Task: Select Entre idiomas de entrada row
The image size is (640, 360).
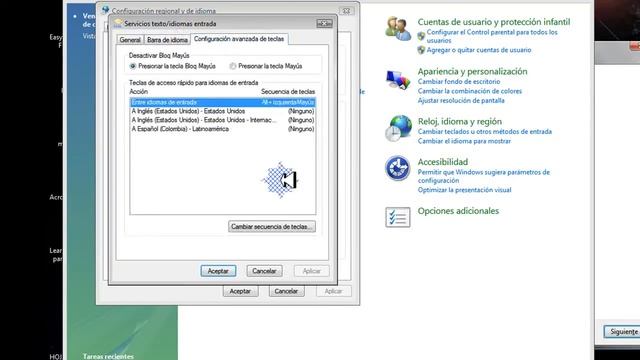Action: tap(222, 102)
